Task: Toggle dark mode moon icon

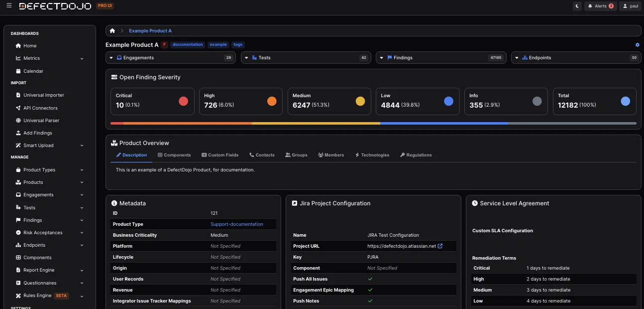Action: pos(577,6)
